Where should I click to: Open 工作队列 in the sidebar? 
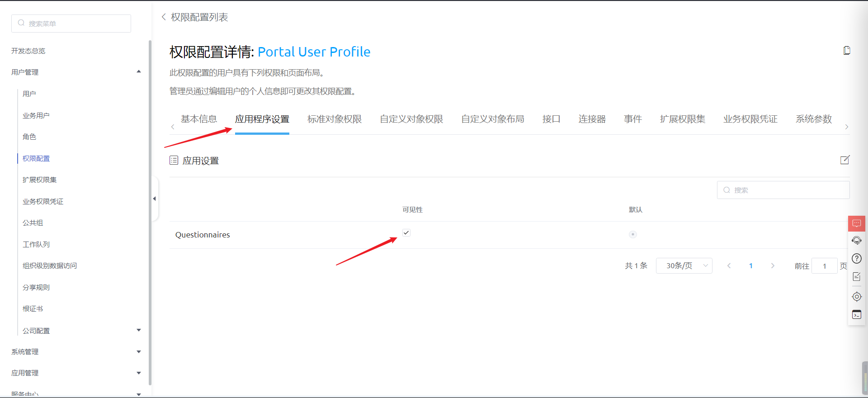(36, 244)
